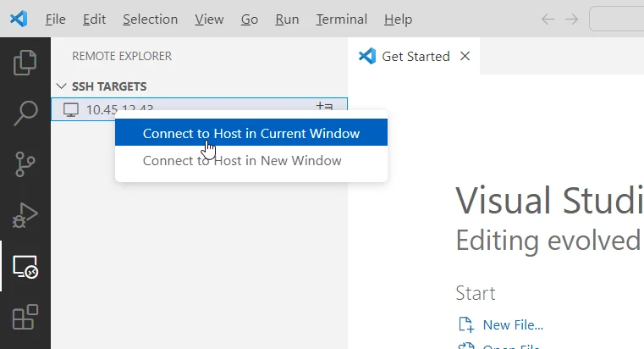This screenshot has height=349, width=644.
Task: Open the Extensions view icon
Action: [x=25, y=317]
